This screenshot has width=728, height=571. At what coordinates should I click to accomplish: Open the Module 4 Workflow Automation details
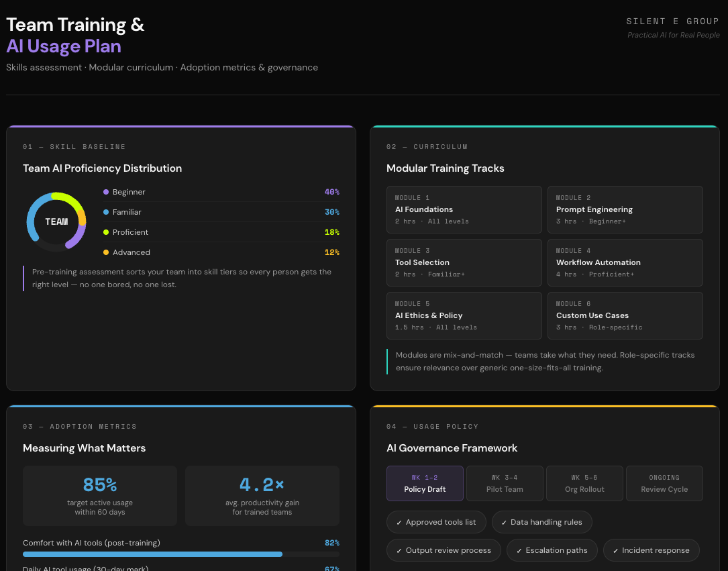[625, 262]
